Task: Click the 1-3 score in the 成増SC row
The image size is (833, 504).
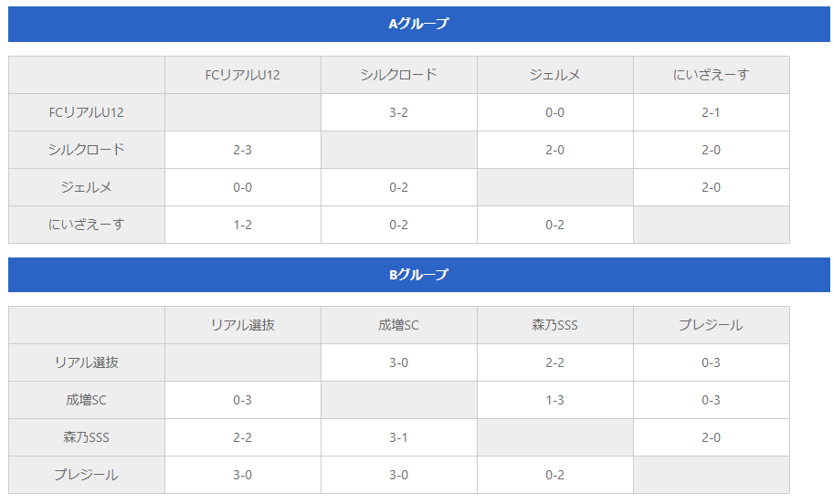Action: [555, 400]
